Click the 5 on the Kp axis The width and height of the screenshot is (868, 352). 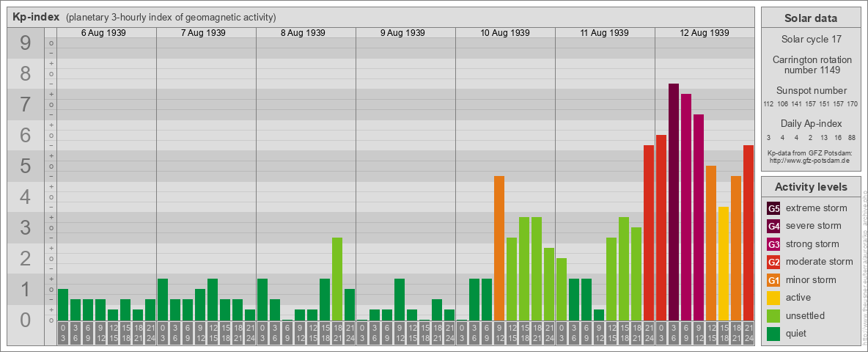pos(26,166)
